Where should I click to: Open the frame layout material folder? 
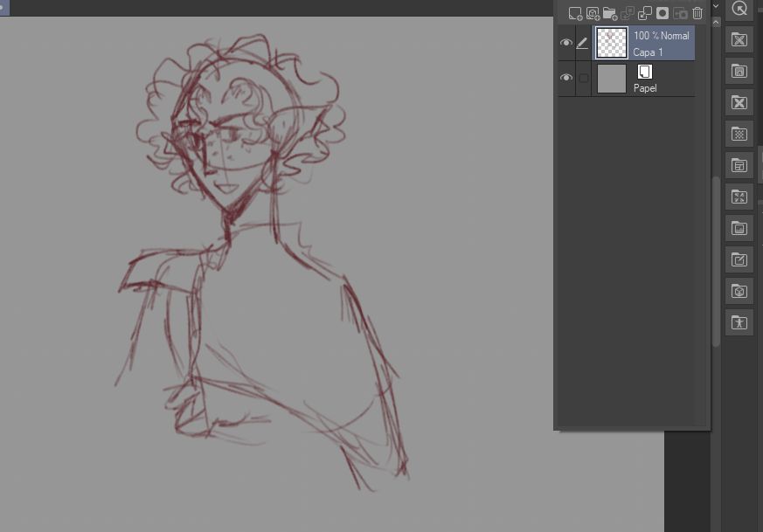point(739,165)
